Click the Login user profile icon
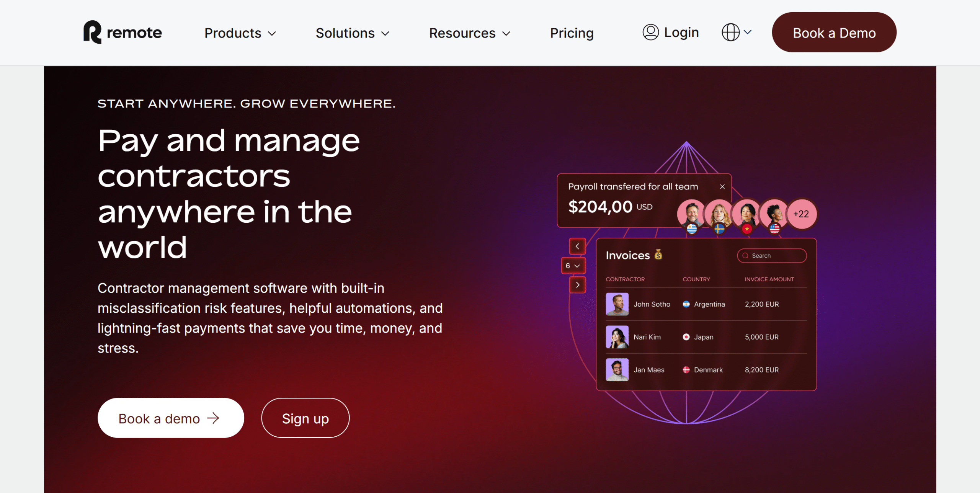 (650, 32)
